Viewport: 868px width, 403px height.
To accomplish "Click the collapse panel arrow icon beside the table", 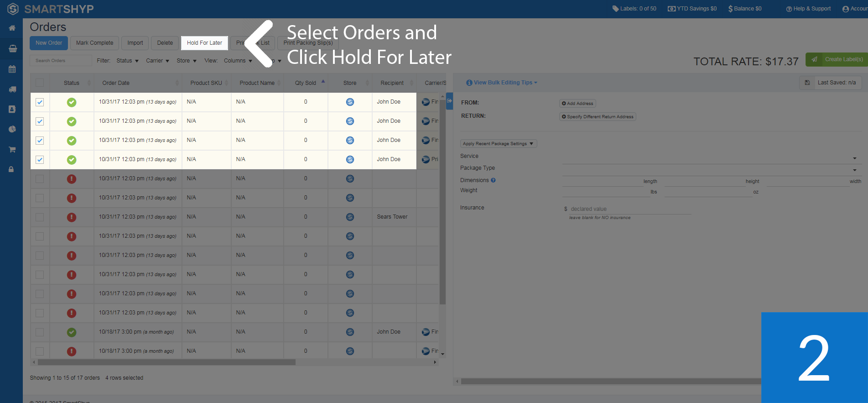I will pos(449,101).
